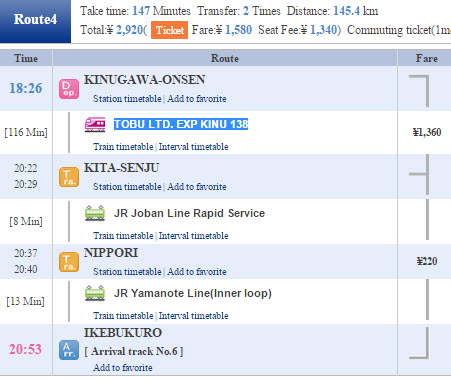This screenshot has width=451, height=380.
Task: Add Nippori to favorite
Action: point(197,272)
